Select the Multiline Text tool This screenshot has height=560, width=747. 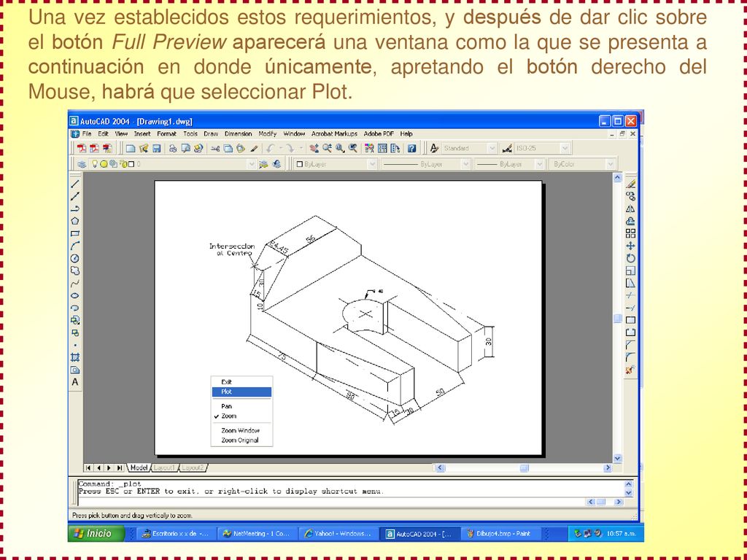click(75, 382)
